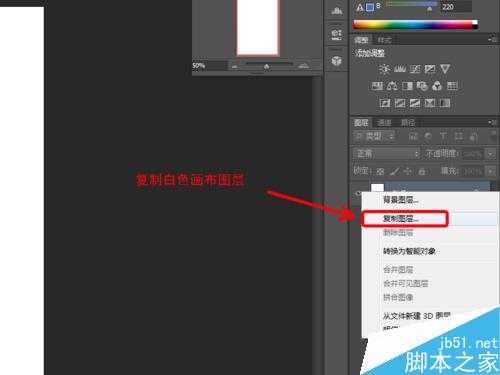
Task: Toggle lock transparent pixels
Action: coord(380,172)
